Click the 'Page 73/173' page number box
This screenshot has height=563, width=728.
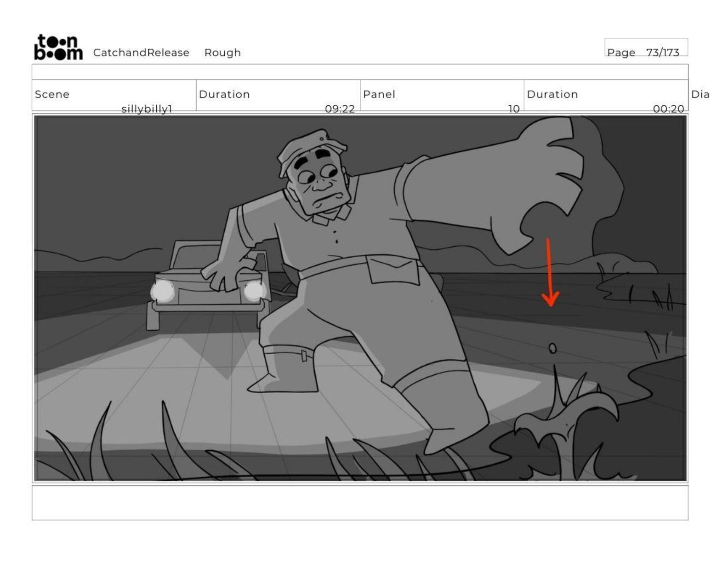(646, 47)
